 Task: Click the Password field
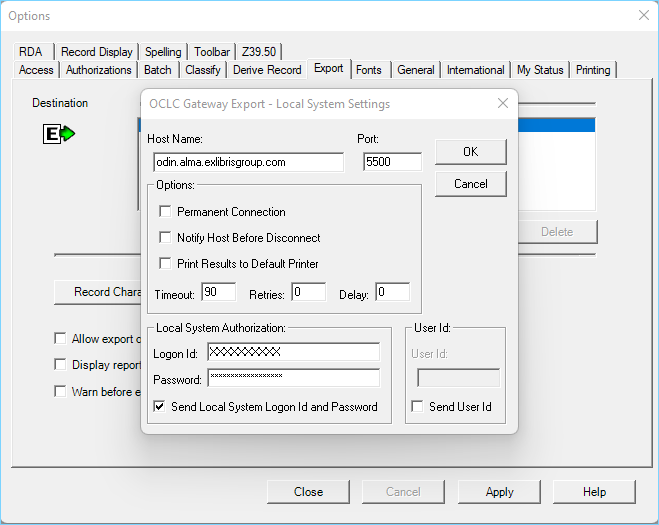[x=293, y=378]
